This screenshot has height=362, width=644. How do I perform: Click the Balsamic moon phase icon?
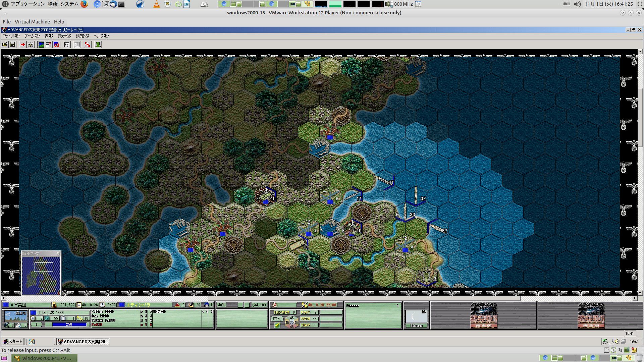[x=417, y=317]
